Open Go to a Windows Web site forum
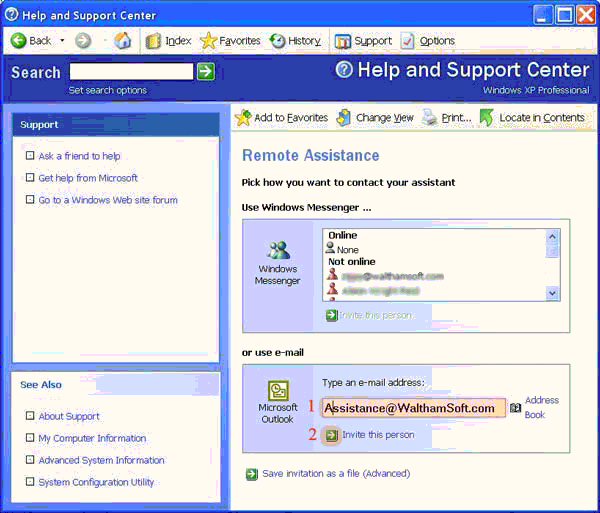The width and height of the screenshot is (600, 513). point(108,200)
